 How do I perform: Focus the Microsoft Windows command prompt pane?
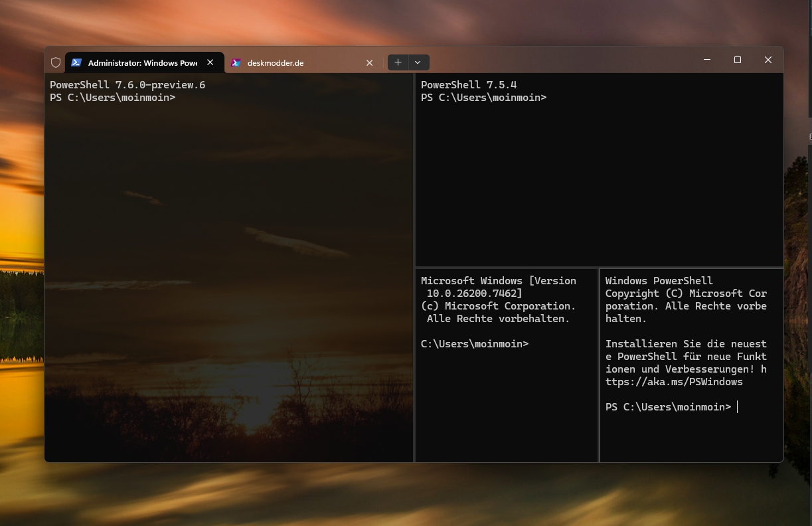[506, 398]
